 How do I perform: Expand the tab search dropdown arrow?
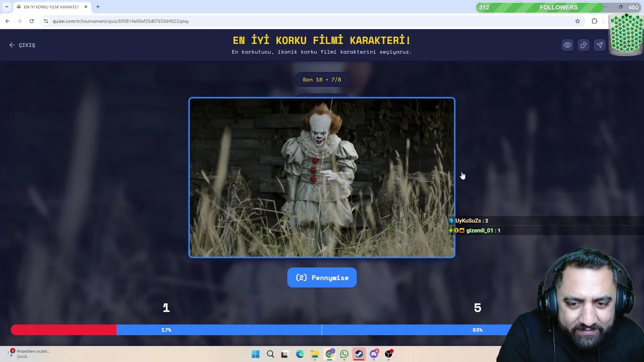(x=7, y=7)
